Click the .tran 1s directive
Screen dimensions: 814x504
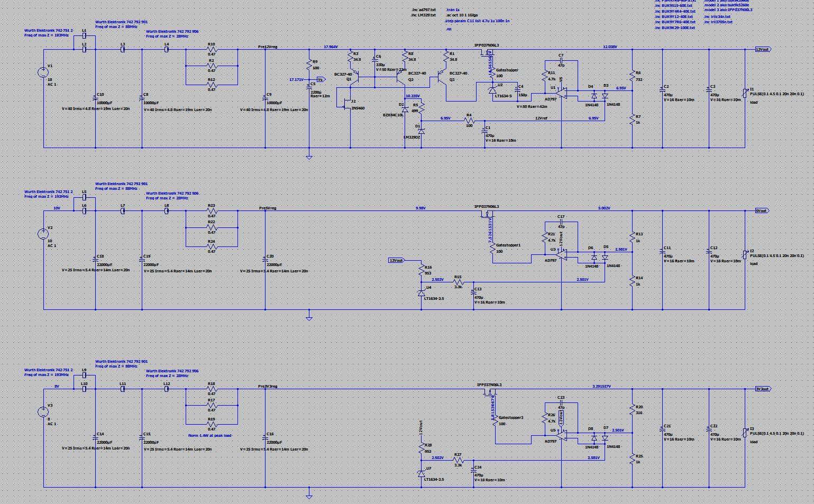click(x=452, y=10)
